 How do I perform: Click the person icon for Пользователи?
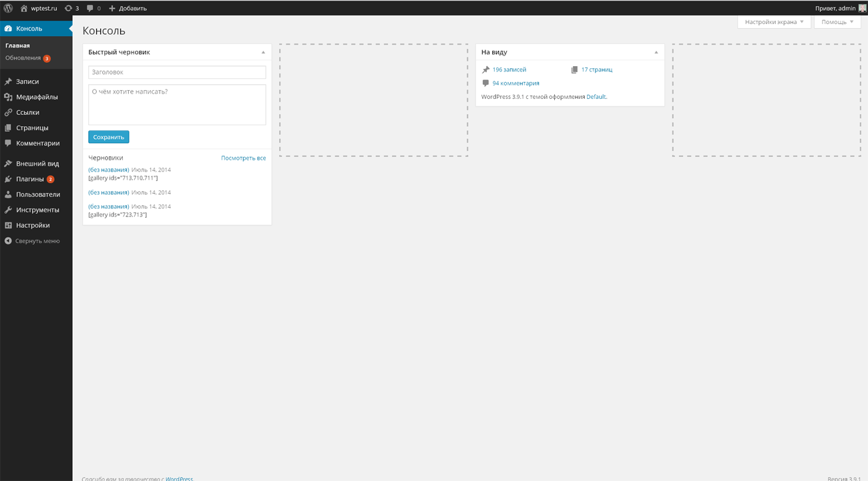[x=8, y=194]
